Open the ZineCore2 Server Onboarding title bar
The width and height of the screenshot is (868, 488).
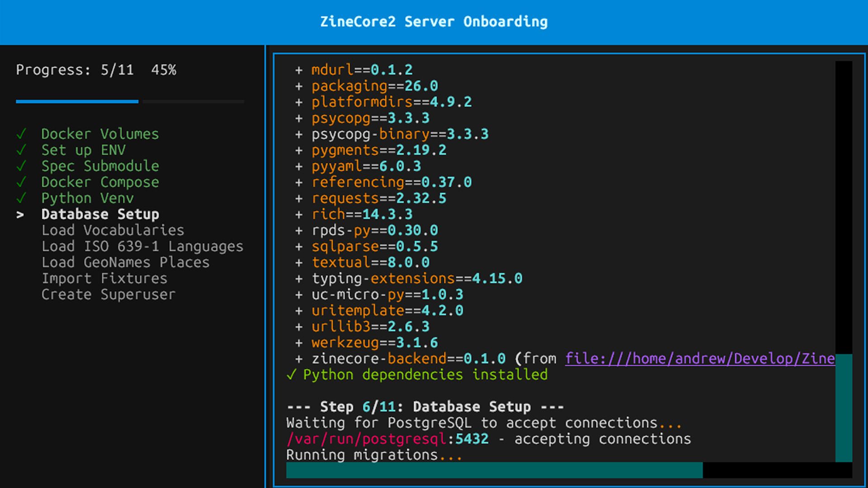click(434, 21)
